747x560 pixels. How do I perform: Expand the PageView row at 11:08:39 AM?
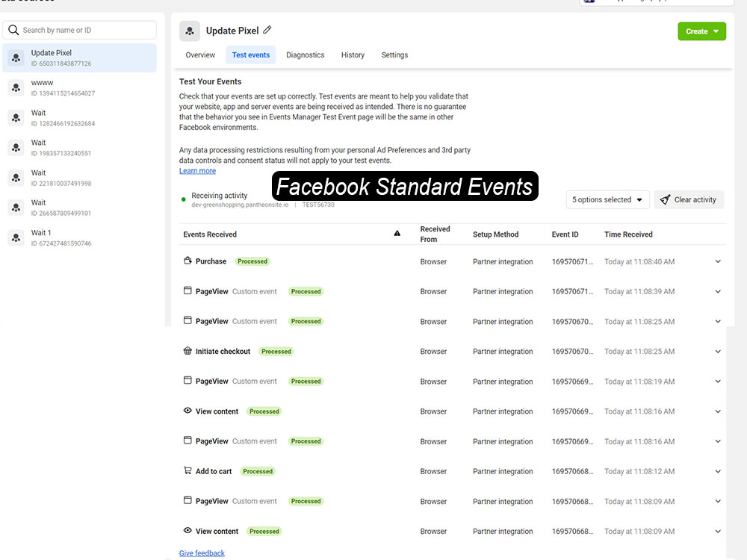(x=718, y=291)
